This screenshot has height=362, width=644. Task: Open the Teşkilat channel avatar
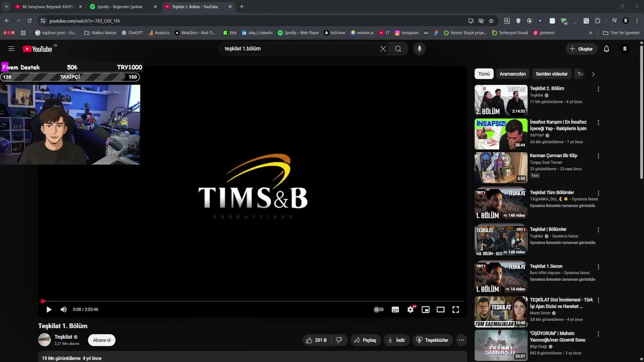click(x=45, y=340)
